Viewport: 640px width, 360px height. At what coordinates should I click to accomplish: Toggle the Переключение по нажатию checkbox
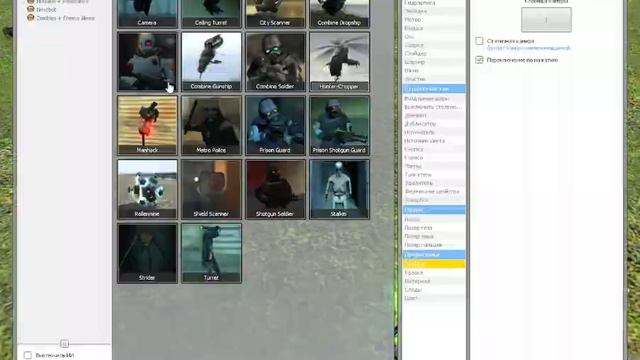click(479, 60)
